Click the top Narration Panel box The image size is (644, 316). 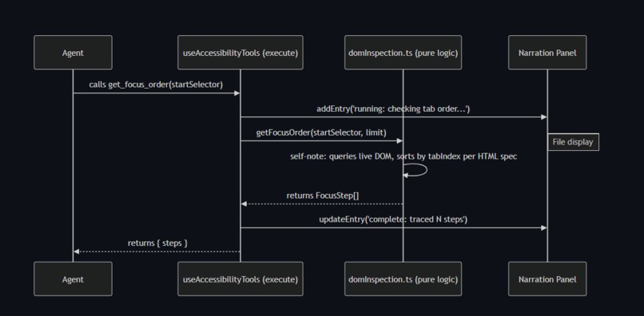tap(547, 53)
